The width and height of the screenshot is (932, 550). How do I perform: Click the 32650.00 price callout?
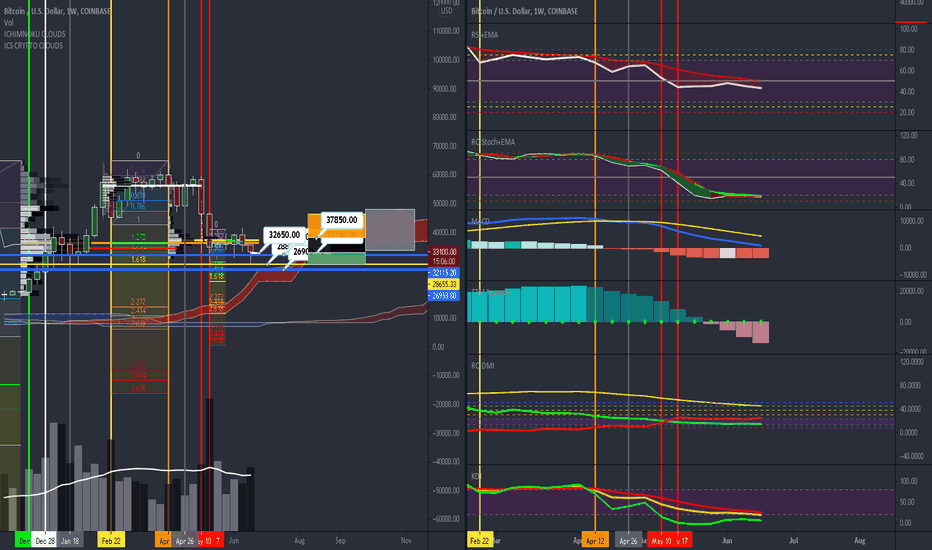(x=284, y=235)
